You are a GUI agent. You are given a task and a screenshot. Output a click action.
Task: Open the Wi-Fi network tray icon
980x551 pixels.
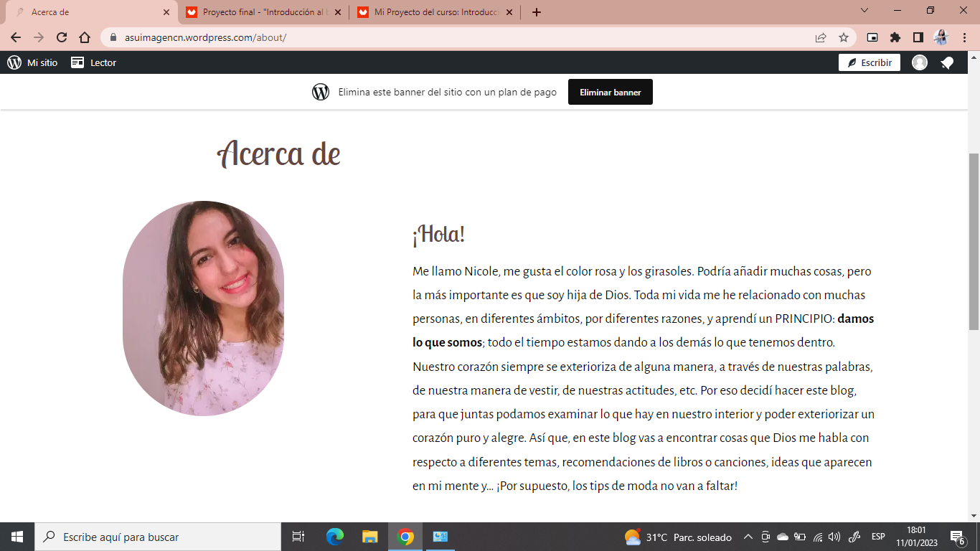tap(817, 537)
